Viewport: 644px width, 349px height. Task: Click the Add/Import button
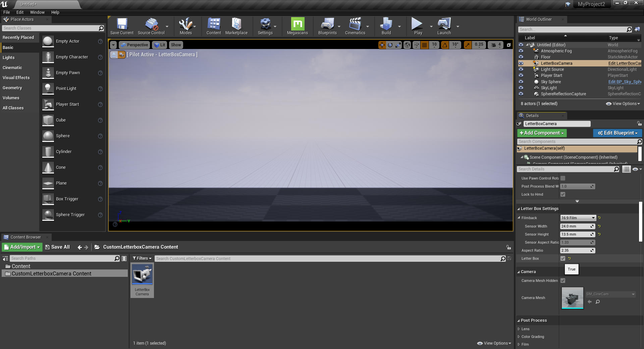tap(22, 247)
